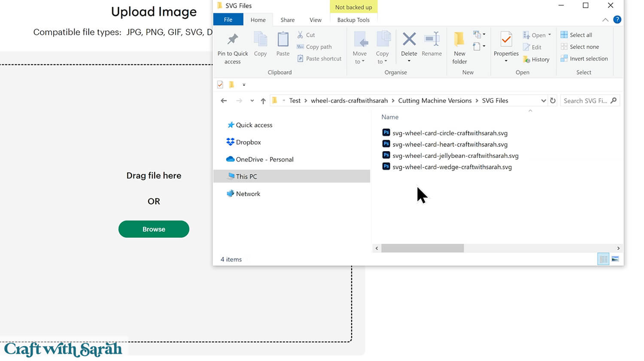This screenshot has width=644, height=361.
Task: Click the Delete icon in the ribbon
Action: pos(409,40)
